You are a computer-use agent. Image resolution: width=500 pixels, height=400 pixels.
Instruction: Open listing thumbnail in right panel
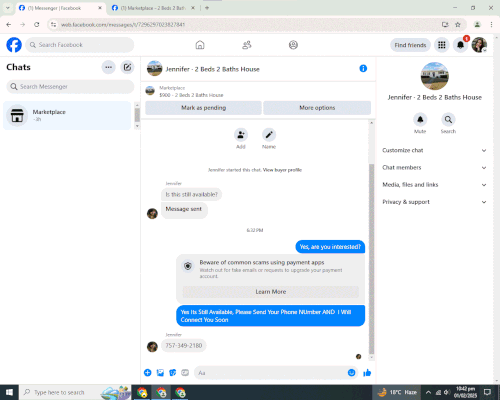(x=435, y=76)
